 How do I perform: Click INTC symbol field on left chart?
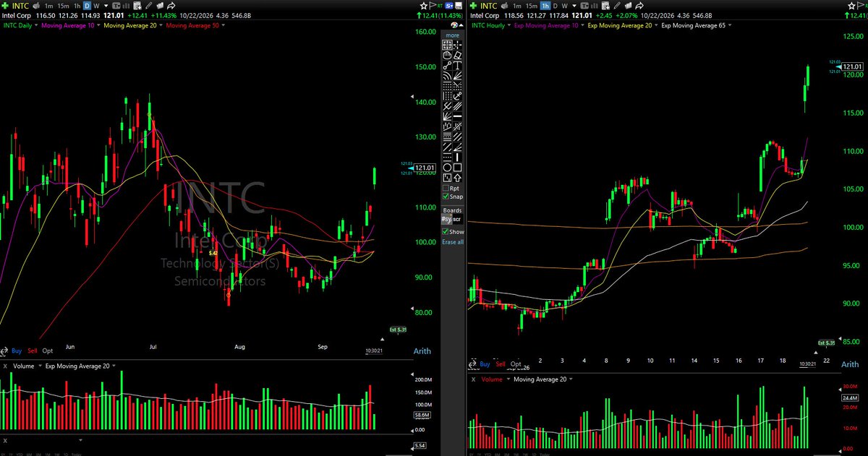[20, 6]
